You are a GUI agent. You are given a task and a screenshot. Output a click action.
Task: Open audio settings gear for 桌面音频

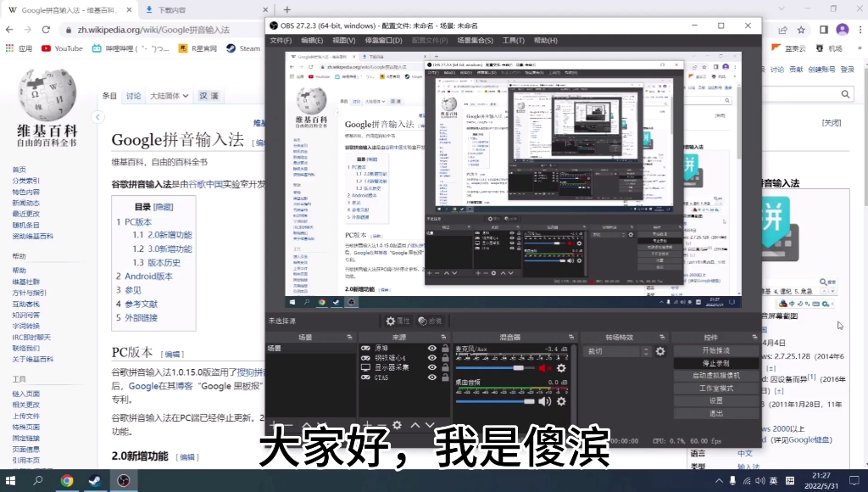point(559,402)
